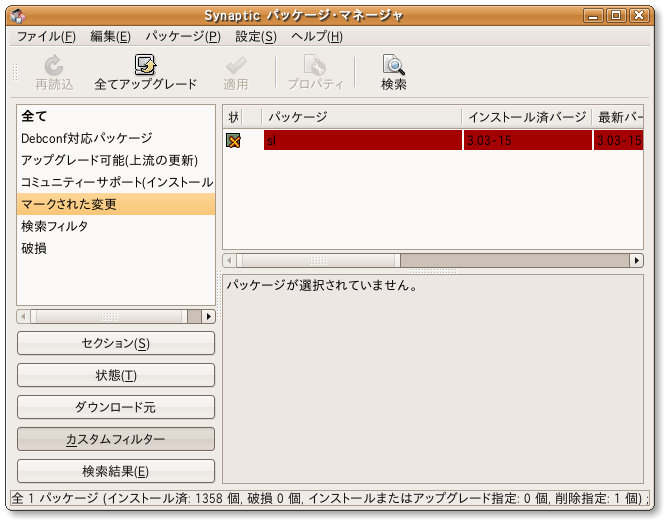
Task: Select the 全て filter entry
Action: pos(116,116)
